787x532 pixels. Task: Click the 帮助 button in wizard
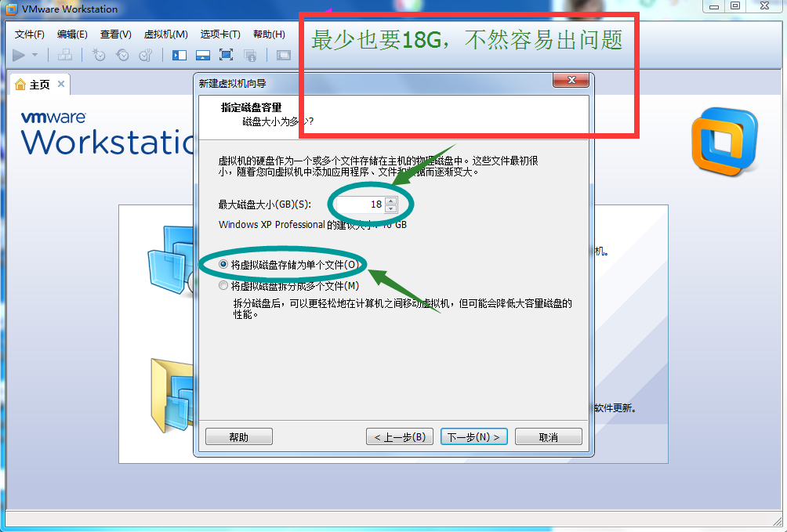pos(239,436)
